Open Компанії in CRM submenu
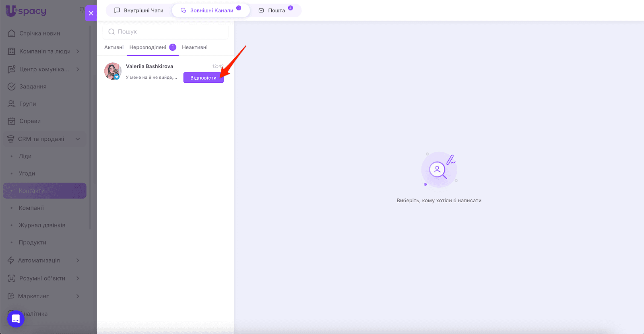The height and width of the screenshot is (334, 644). pyautogui.click(x=31, y=208)
